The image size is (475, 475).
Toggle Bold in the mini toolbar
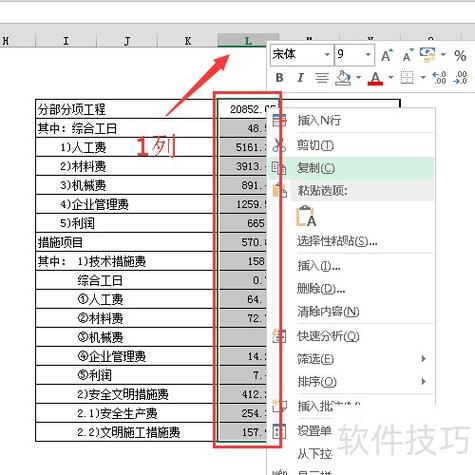(x=279, y=78)
